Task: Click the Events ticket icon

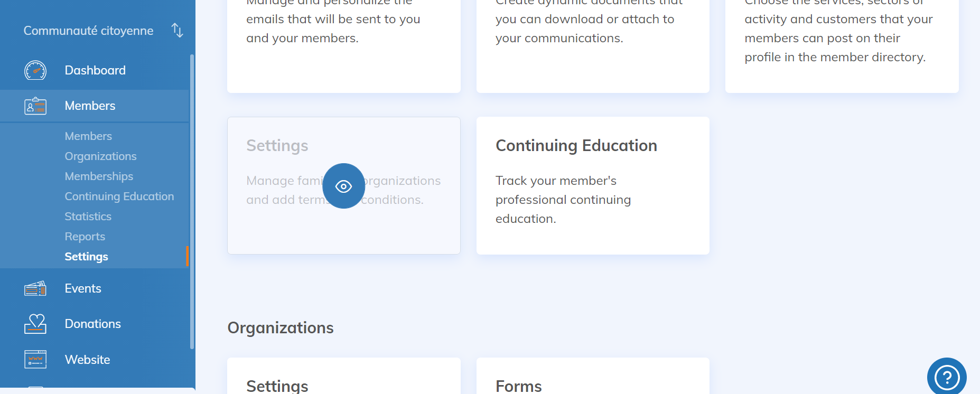Action: point(35,288)
